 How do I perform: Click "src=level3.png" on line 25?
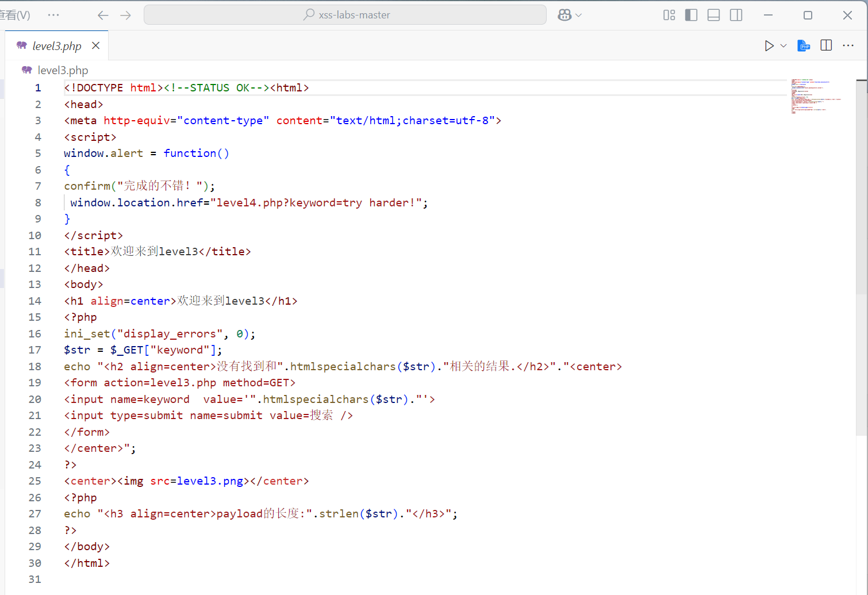tap(197, 481)
